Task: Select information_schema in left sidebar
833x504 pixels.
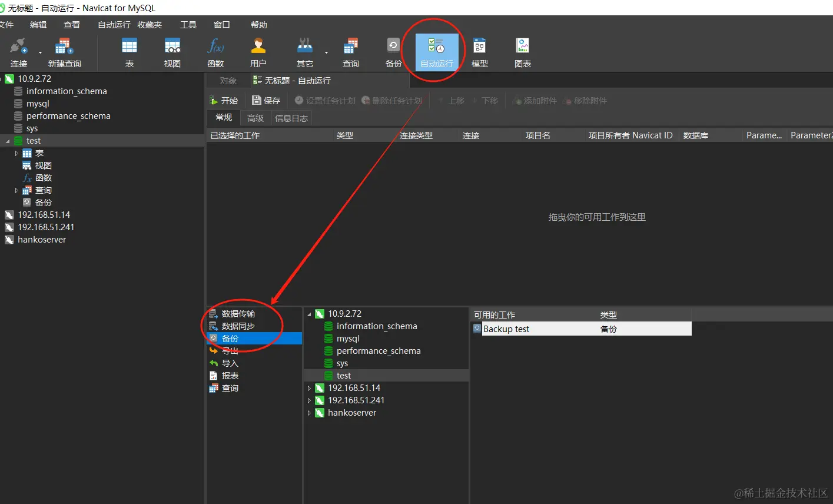Action: pos(67,91)
